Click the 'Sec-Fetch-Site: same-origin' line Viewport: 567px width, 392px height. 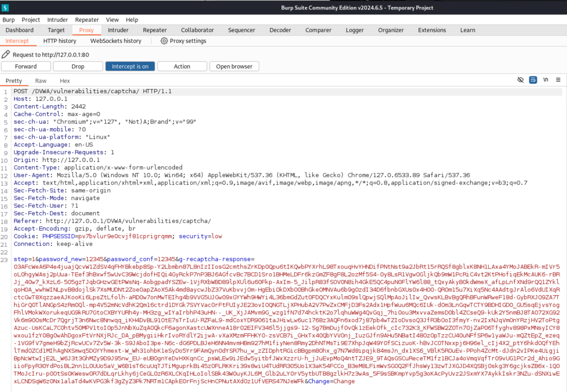(x=62, y=191)
